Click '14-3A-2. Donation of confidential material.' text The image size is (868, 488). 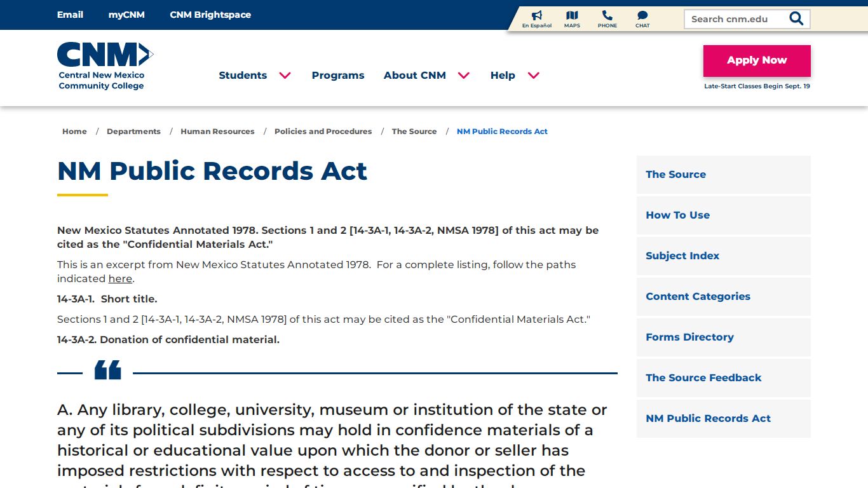(x=168, y=340)
